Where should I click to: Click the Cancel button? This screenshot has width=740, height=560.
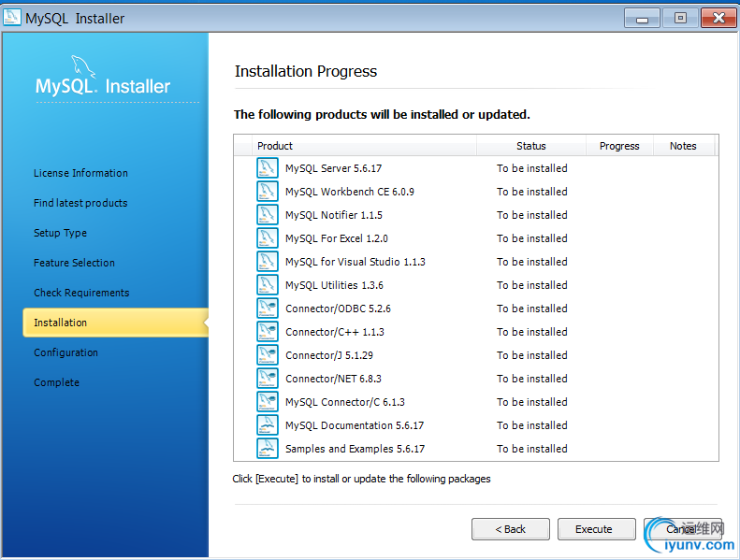click(x=682, y=529)
